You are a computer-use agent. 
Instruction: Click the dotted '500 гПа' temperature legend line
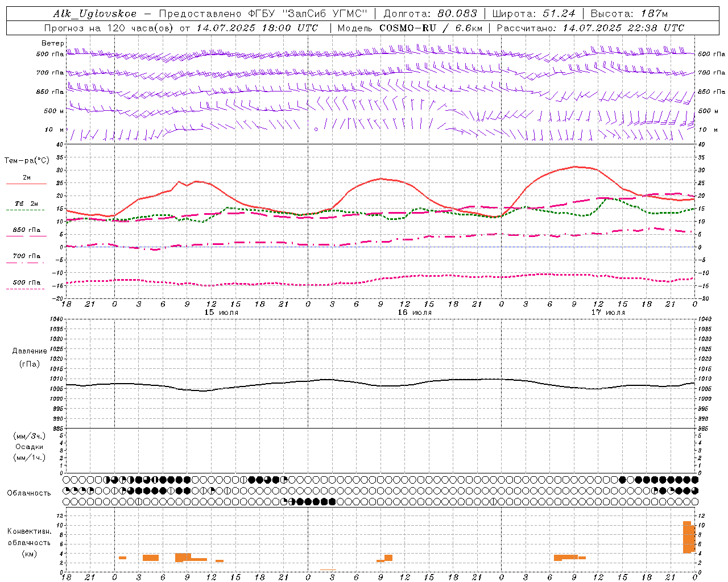click(26, 289)
